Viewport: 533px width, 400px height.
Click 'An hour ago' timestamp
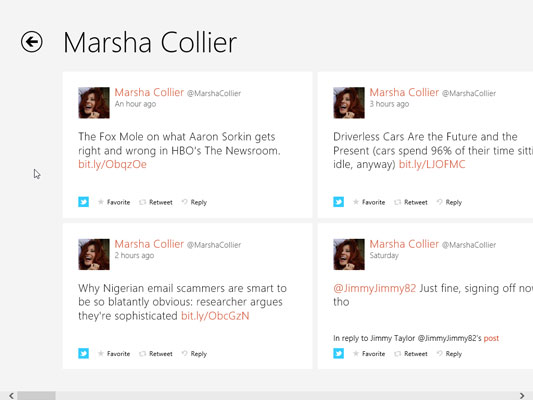[x=135, y=104]
